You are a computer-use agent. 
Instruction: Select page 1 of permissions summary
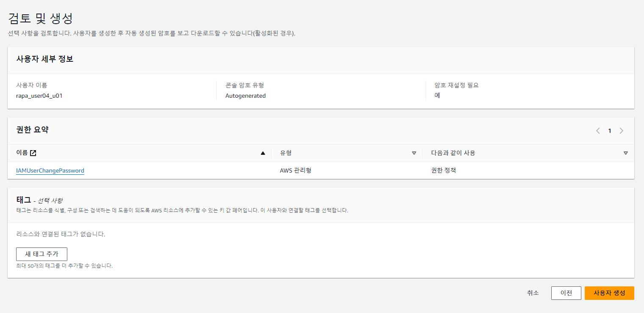pos(610,131)
